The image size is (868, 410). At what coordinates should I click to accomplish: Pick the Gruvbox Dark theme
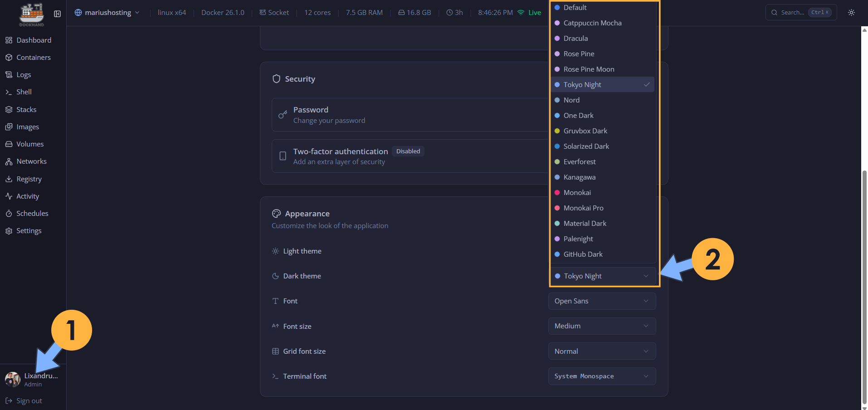coord(585,131)
